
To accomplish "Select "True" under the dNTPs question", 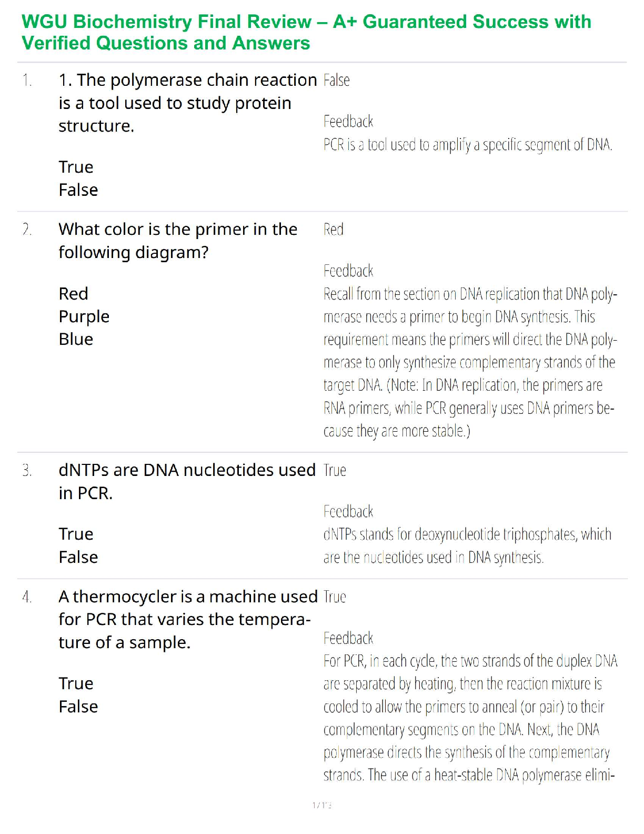I will 76,534.
